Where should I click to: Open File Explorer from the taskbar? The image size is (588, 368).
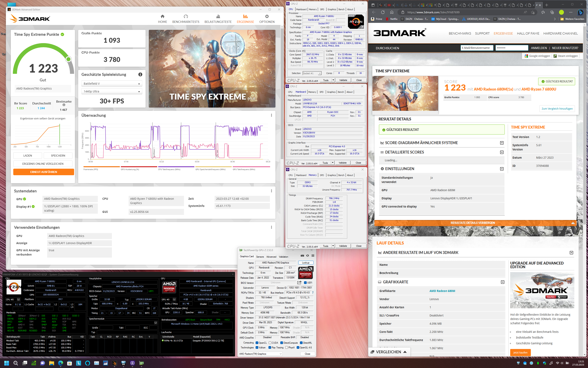pyautogui.click(x=51, y=363)
